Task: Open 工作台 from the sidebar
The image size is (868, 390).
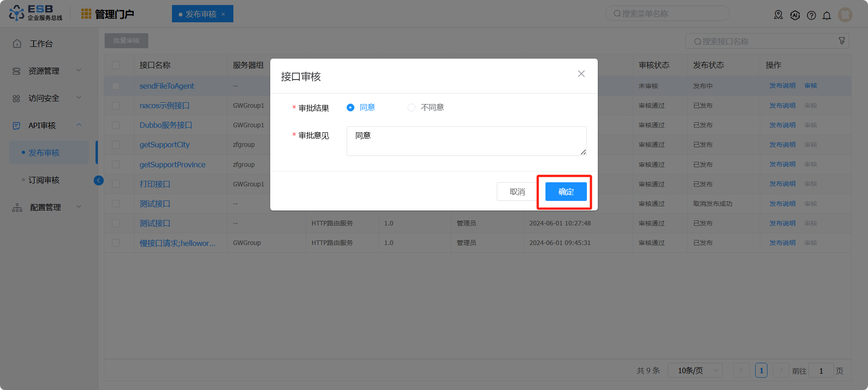Action: click(41, 44)
